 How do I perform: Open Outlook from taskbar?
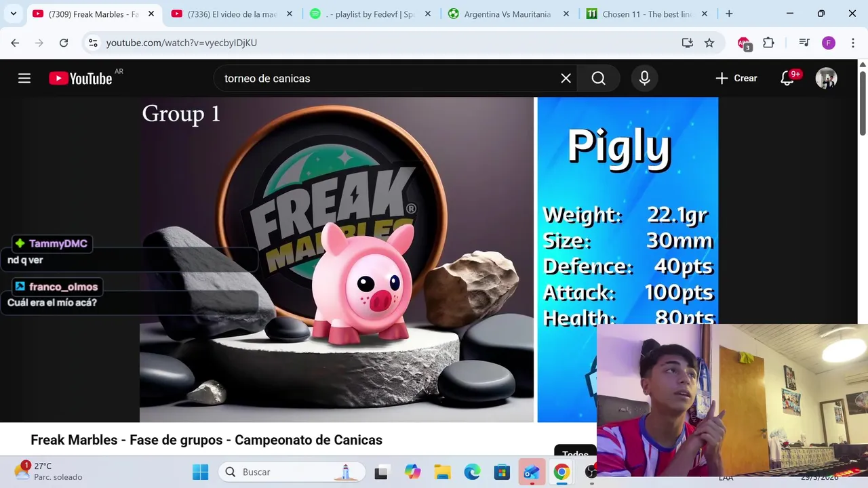(532, 472)
